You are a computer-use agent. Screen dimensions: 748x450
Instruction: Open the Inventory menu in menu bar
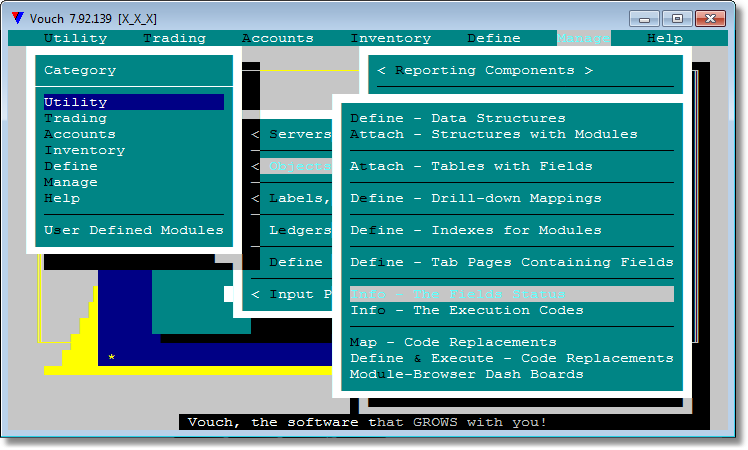[x=391, y=38]
